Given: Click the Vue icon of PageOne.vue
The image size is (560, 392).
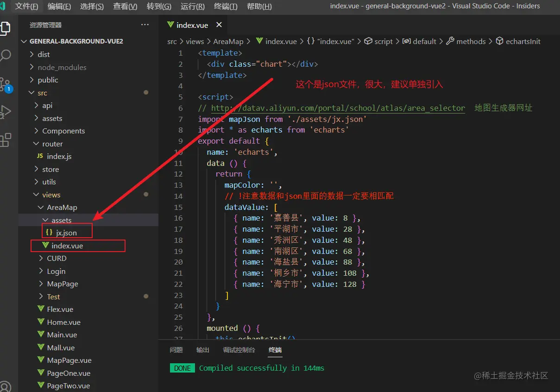Looking at the screenshot, I should [41, 373].
